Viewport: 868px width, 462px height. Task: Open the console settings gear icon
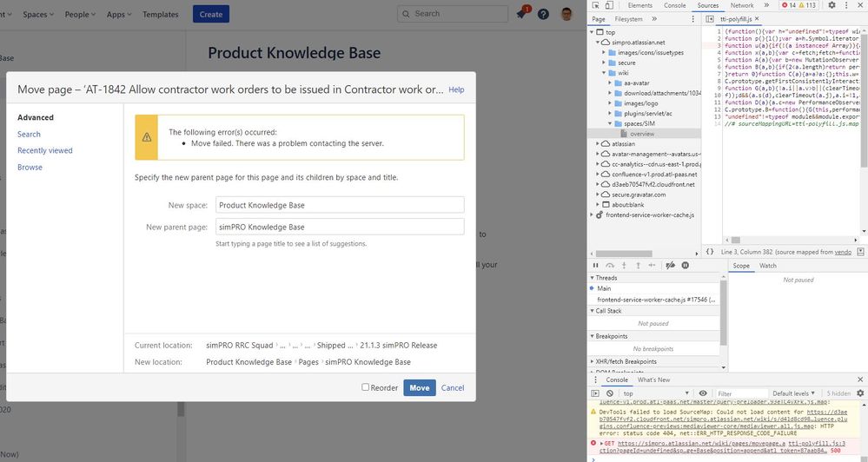point(860,393)
